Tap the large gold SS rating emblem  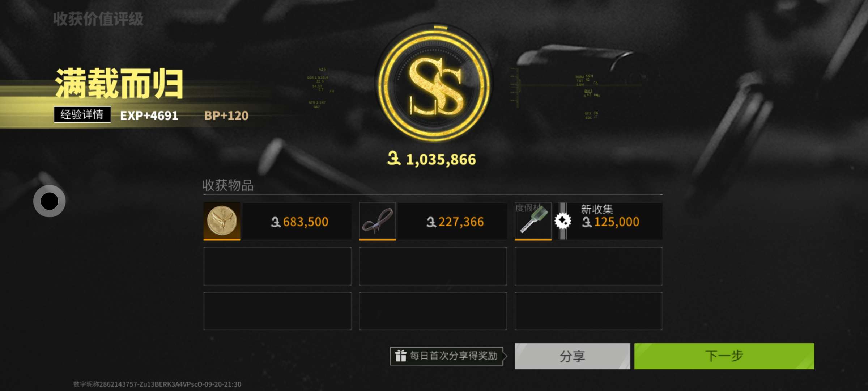[x=434, y=83]
